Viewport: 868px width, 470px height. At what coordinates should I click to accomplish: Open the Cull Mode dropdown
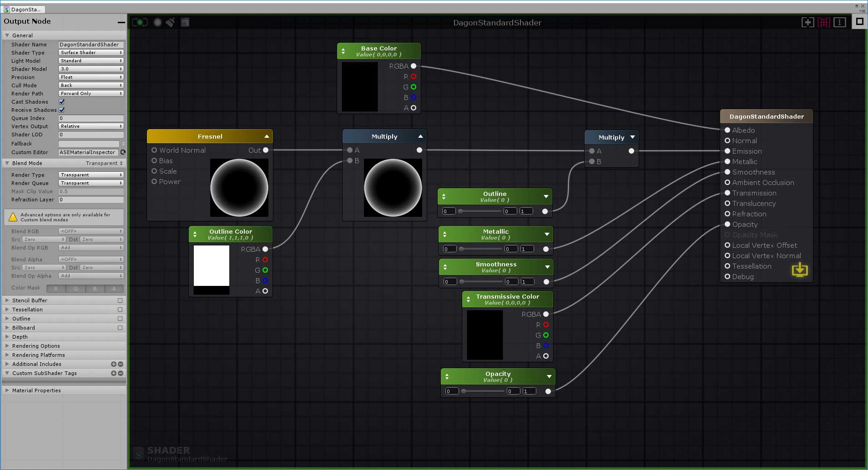click(91, 85)
